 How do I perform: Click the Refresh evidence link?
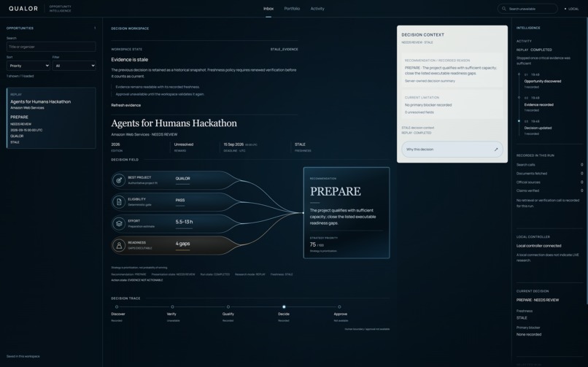[126, 105]
